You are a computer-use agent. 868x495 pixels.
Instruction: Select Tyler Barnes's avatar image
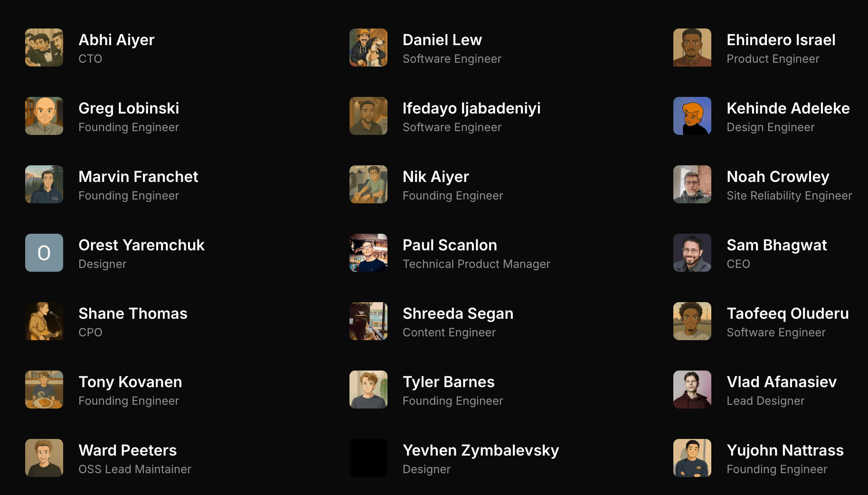[x=368, y=390]
